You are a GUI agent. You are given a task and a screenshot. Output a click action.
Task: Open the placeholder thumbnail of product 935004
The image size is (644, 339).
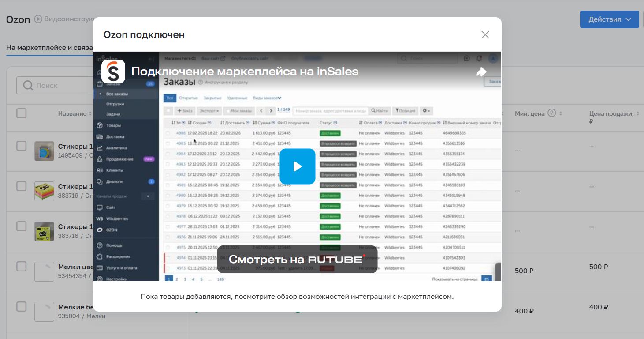tap(44, 312)
